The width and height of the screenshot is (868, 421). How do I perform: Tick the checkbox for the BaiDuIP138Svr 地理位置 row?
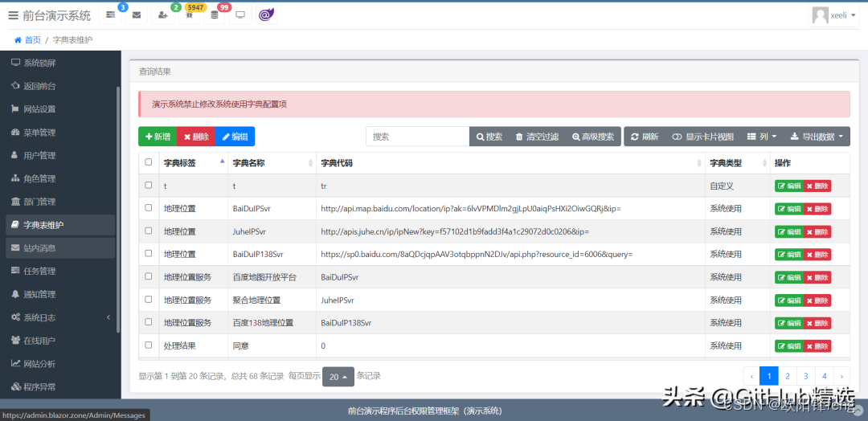point(149,253)
